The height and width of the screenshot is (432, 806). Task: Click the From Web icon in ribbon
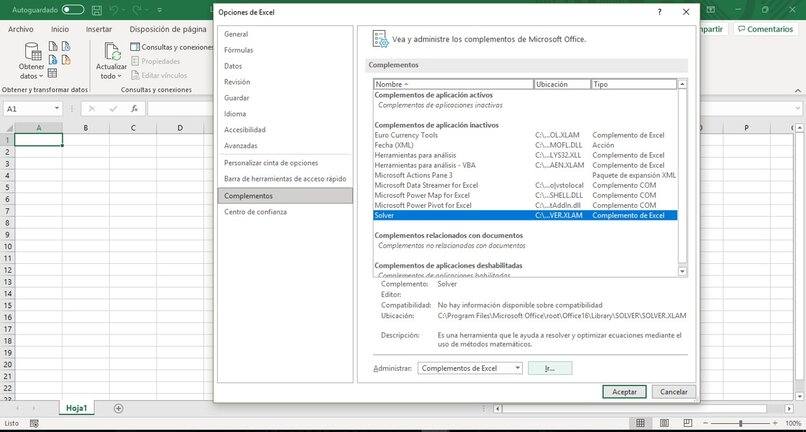coord(52,60)
